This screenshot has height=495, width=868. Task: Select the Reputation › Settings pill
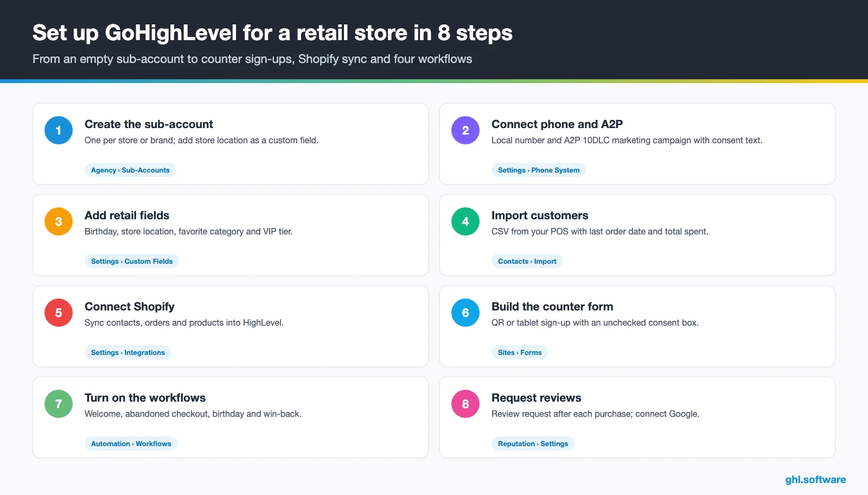coord(533,443)
